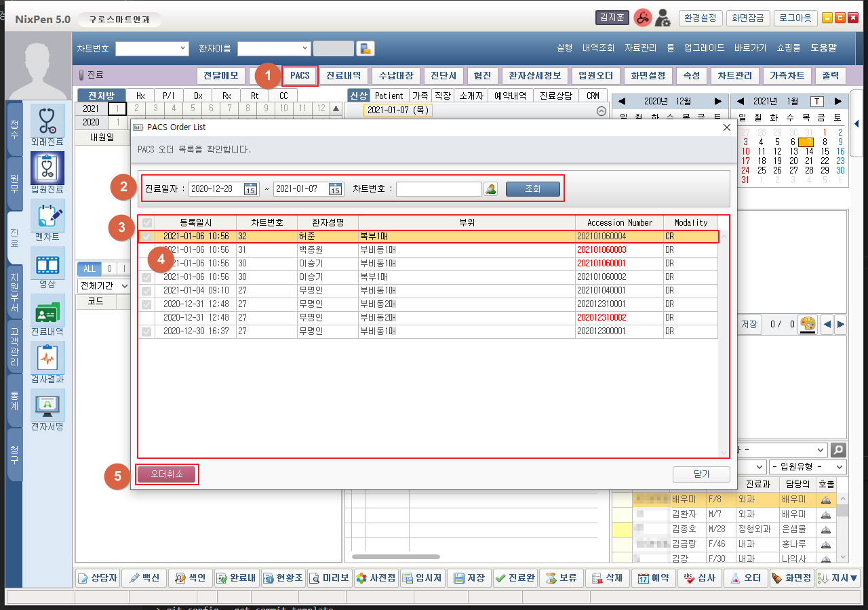Toggle checkbox for 2020-12-30 무명인 row

pyautogui.click(x=146, y=331)
